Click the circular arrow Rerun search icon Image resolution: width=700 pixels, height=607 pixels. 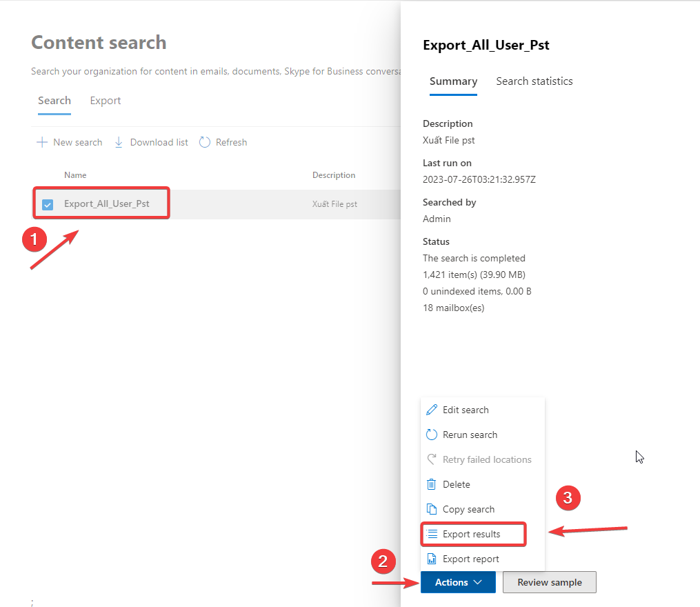[432, 435]
